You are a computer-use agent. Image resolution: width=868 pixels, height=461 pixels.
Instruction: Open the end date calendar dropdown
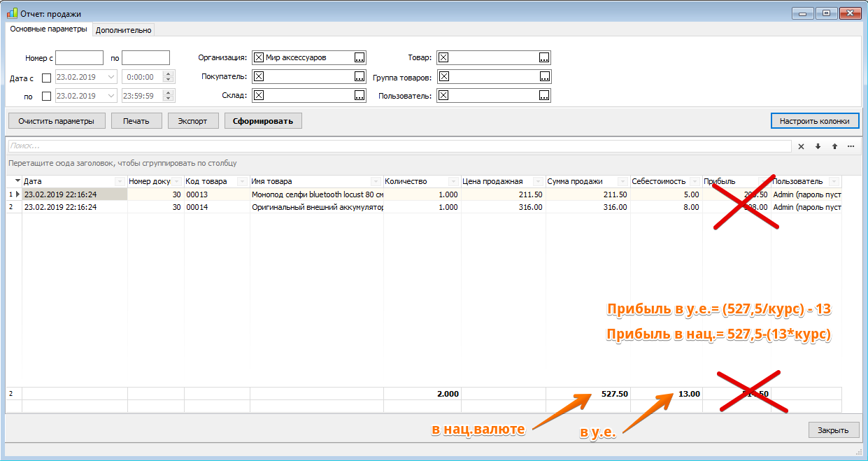[x=111, y=96]
